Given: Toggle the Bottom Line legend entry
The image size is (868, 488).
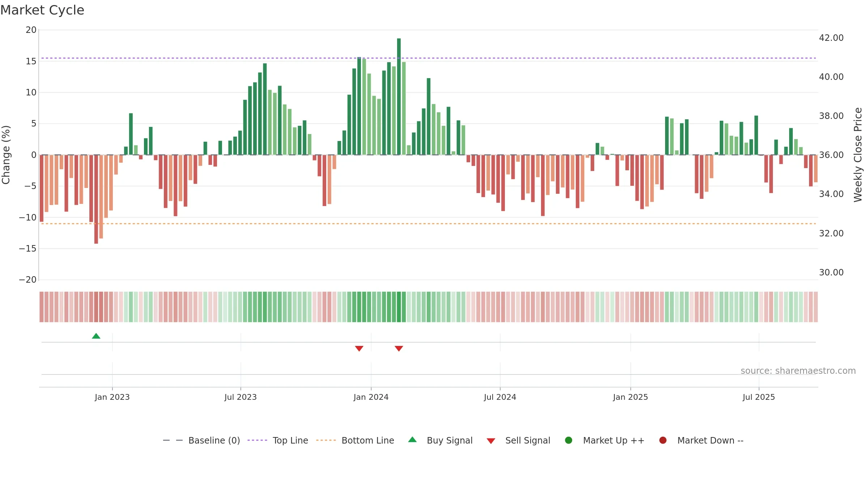Looking at the screenshot, I should 355,440.
